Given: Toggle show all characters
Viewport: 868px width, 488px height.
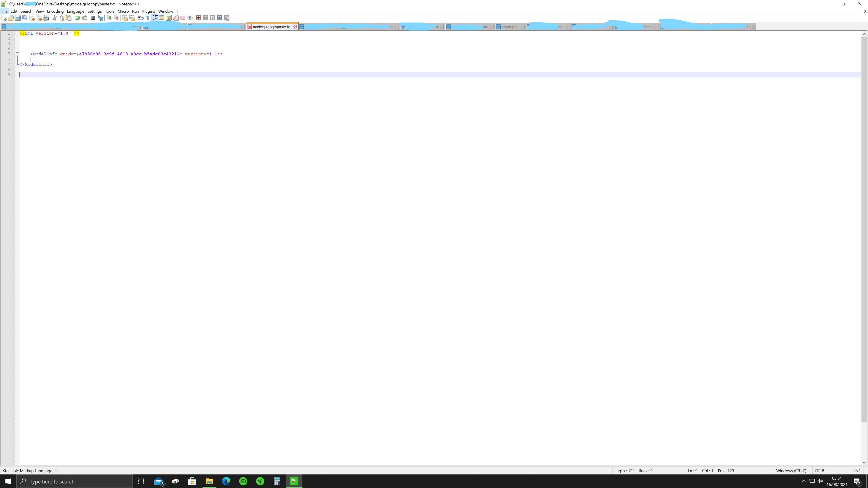Looking at the screenshot, I should pyautogui.click(x=148, y=18).
